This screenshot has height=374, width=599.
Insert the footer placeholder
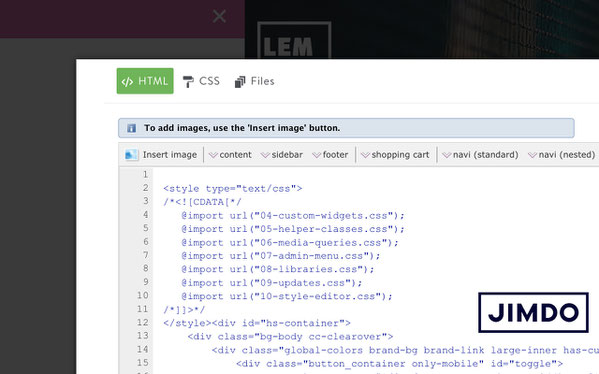[330, 155]
